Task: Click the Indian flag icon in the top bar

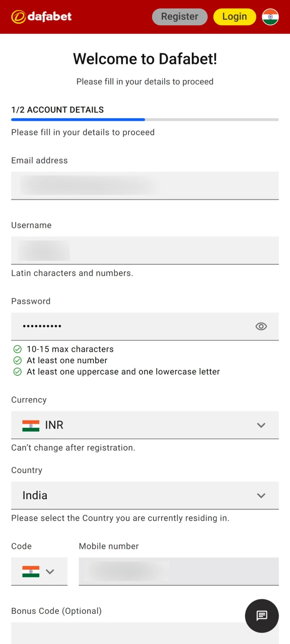Action: click(x=270, y=17)
